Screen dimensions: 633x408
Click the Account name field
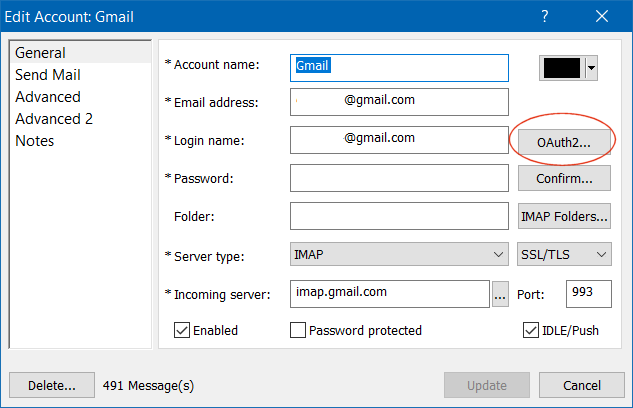[399, 68]
